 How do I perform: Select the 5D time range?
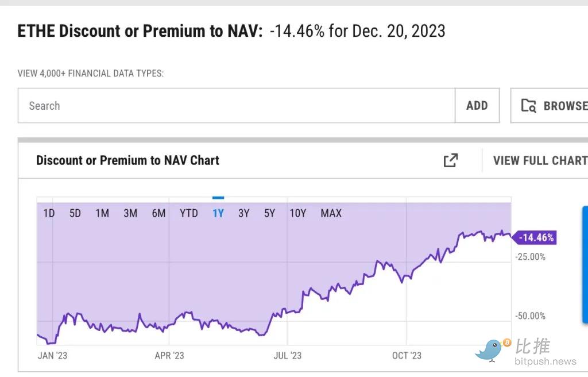tap(75, 213)
